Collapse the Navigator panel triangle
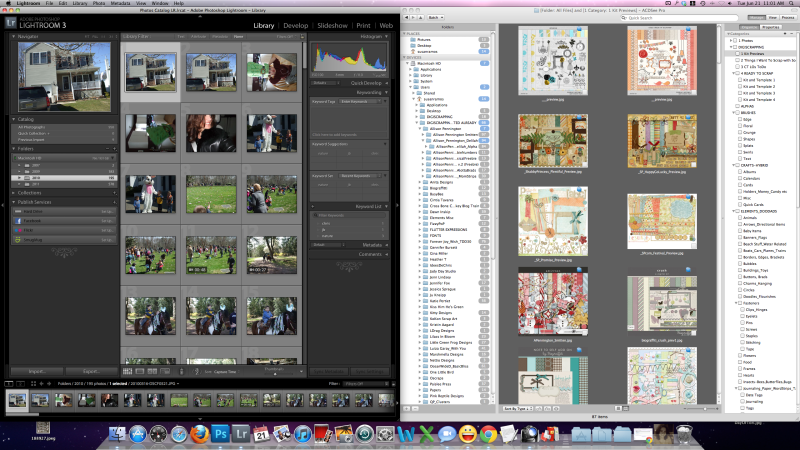 [x=14, y=37]
